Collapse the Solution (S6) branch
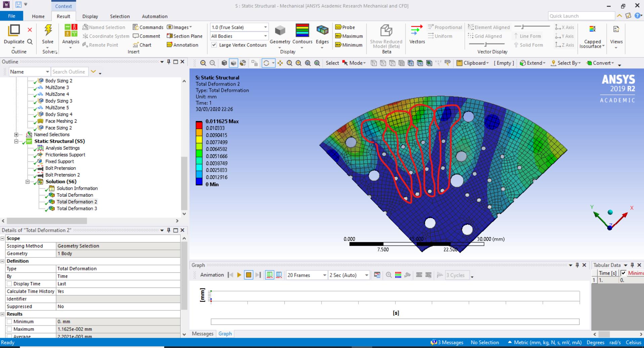 tap(28, 182)
